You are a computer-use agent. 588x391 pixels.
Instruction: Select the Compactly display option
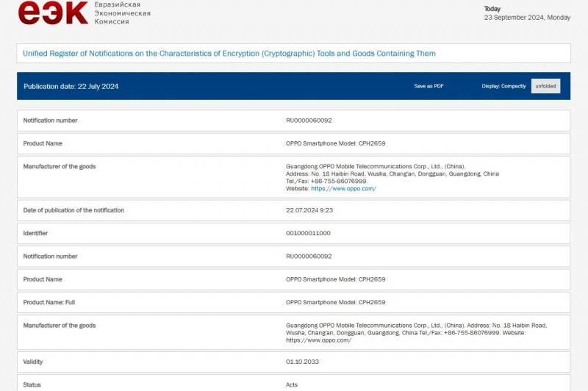513,86
